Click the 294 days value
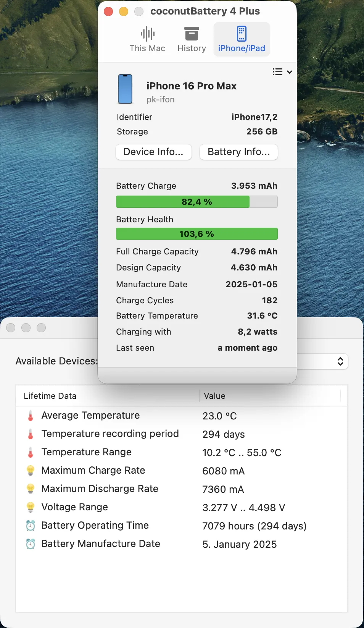 coord(224,434)
